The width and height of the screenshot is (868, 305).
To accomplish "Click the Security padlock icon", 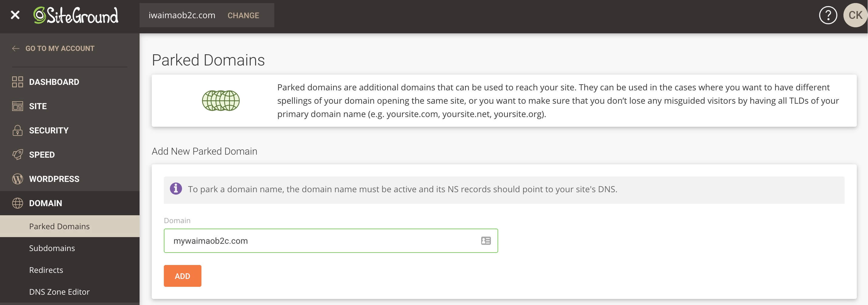I will (x=18, y=130).
